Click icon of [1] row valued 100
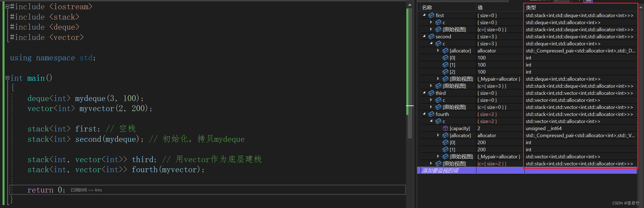The image size is (644, 208). (x=445, y=65)
